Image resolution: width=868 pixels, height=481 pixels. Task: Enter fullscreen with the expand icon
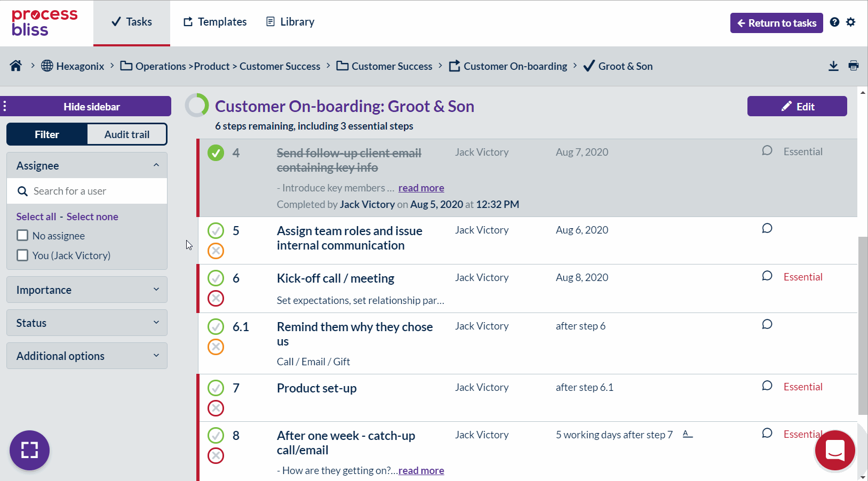pos(29,450)
